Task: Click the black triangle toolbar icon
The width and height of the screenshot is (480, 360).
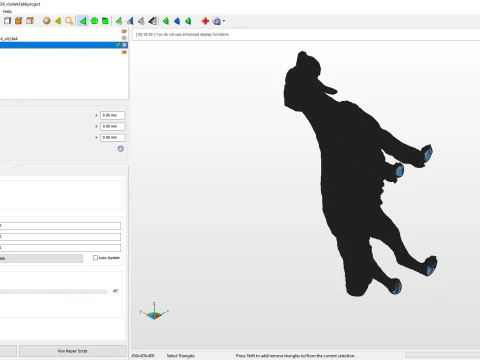Action: 153,21
